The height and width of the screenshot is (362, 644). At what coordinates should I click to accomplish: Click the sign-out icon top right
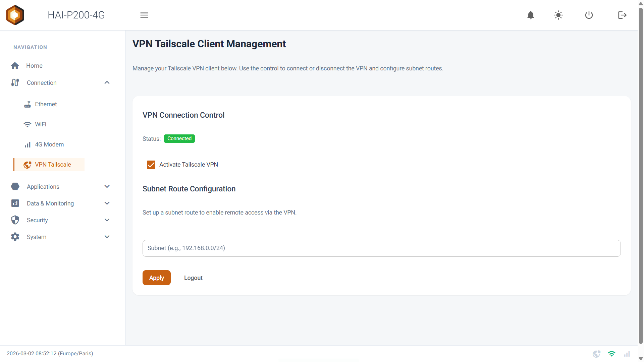pyautogui.click(x=622, y=15)
